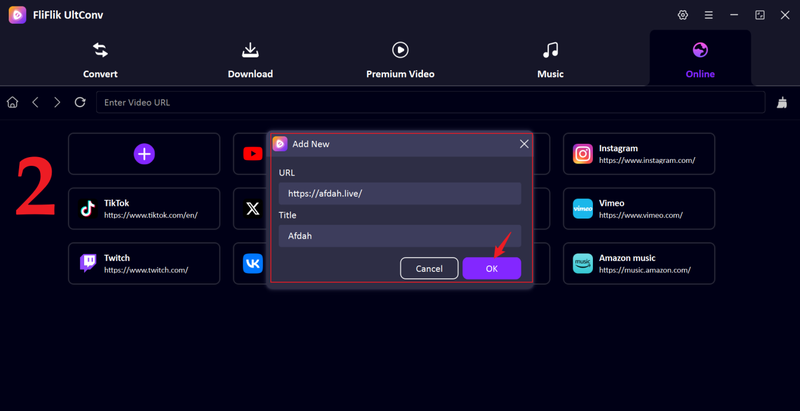Click the URL field in Add New dialog

399,194
